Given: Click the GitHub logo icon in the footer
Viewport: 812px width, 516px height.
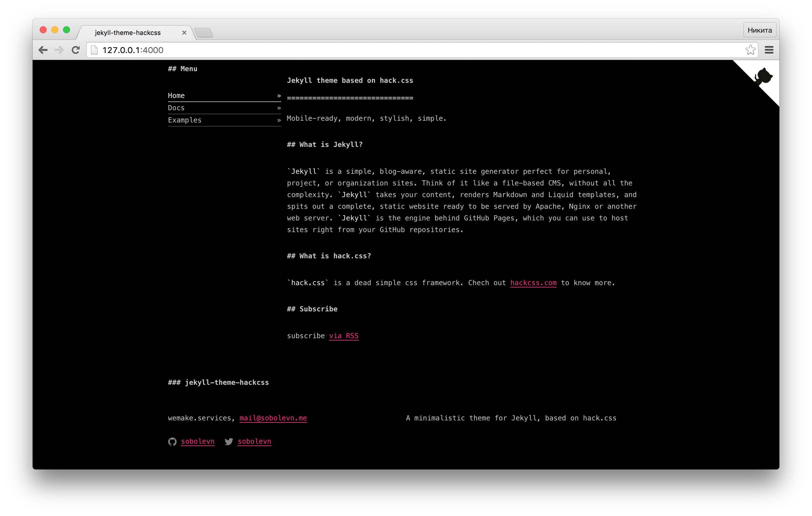Looking at the screenshot, I should 172,442.
